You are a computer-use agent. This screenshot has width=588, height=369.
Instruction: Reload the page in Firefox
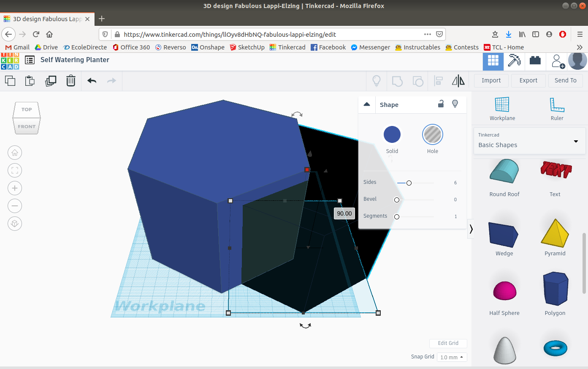click(36, 34)
